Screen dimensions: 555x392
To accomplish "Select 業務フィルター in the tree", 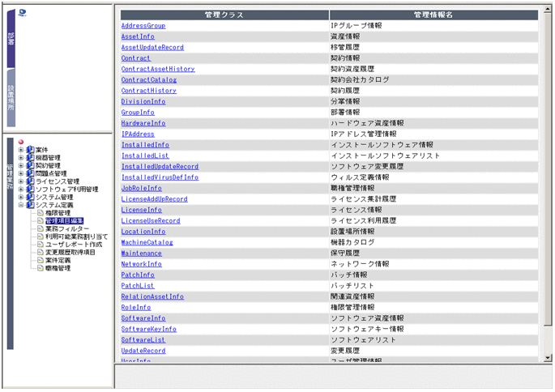I will pyautogui.click(x=67, y=228).
